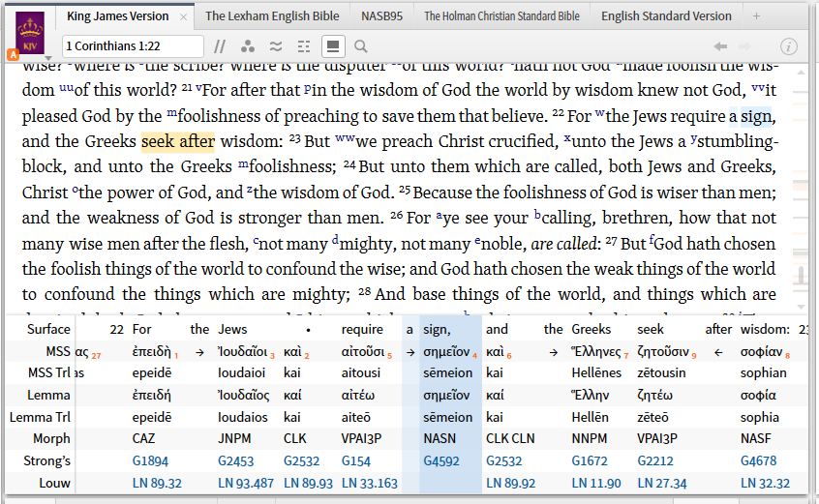
Task: Click surface word wisdom: in interlinear
Action: [x=765, y=329]
